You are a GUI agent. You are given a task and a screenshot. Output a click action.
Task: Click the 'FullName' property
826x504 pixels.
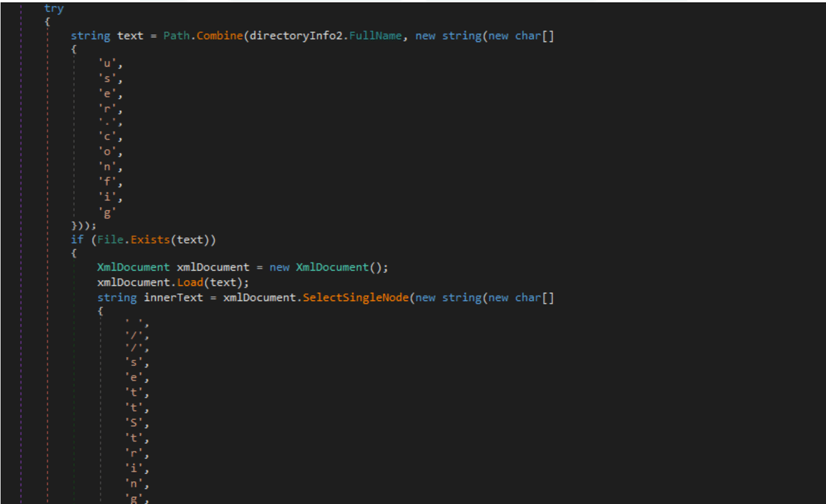[376, 36]
